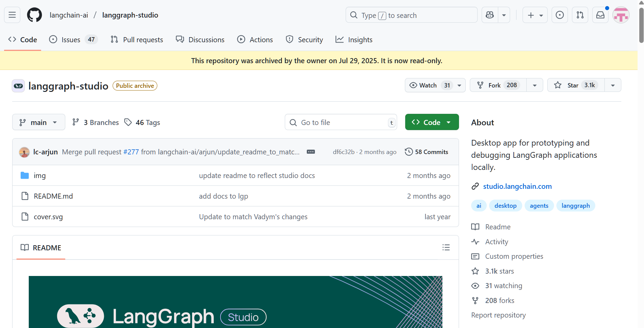Open the Code tab
644x328 pixels.
click(23, 40)
